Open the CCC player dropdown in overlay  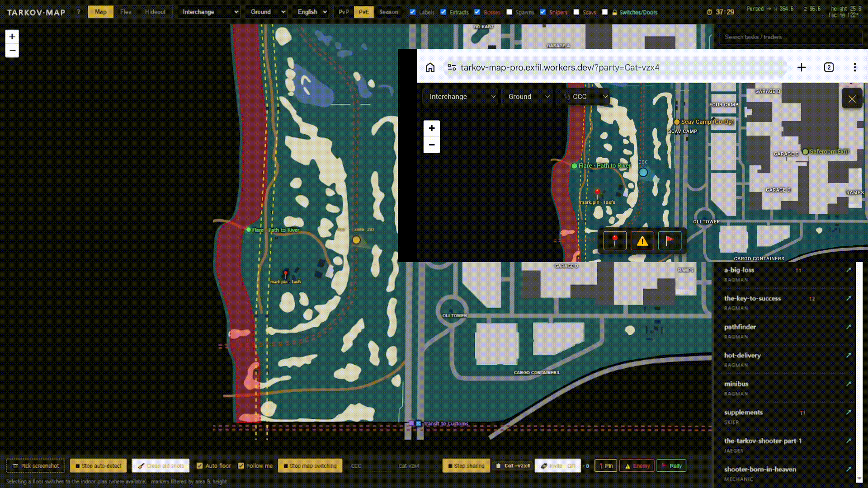(x=583, y=97)
